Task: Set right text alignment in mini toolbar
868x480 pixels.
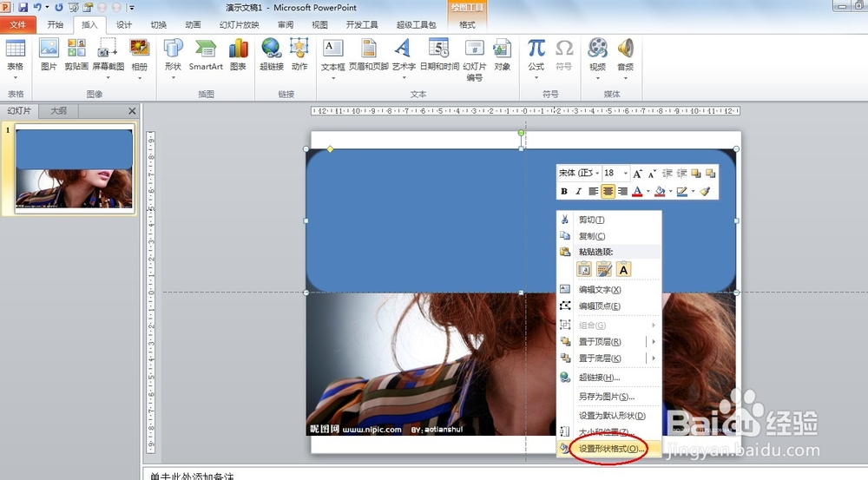Action: pyautogui.click(x=622, y=192)
